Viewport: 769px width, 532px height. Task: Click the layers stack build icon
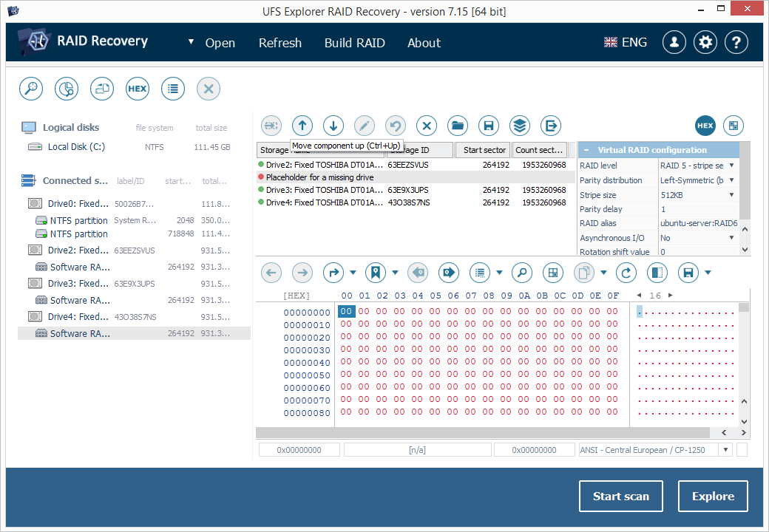(519, 126)
